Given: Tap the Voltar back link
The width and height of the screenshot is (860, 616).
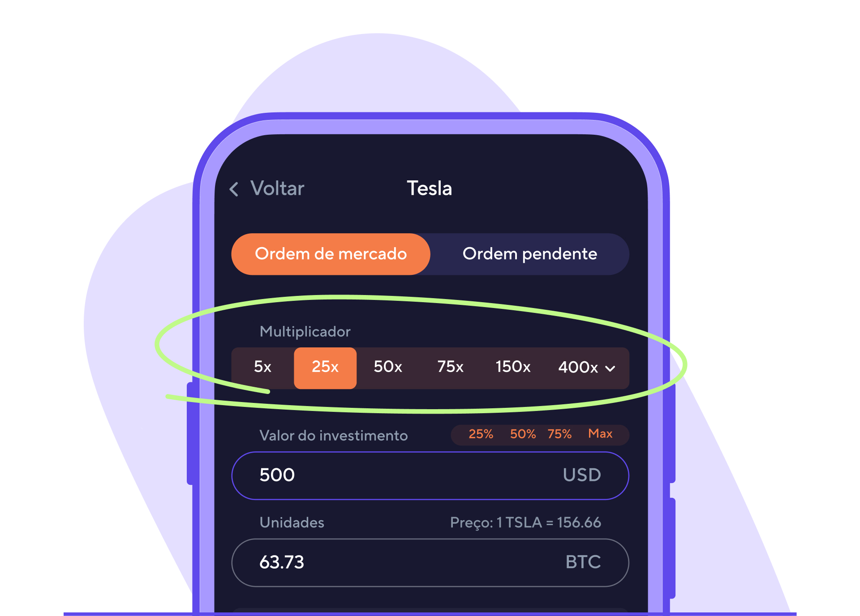Looking at the screenshot, I should pyautogui.click(x=277, y=188).
